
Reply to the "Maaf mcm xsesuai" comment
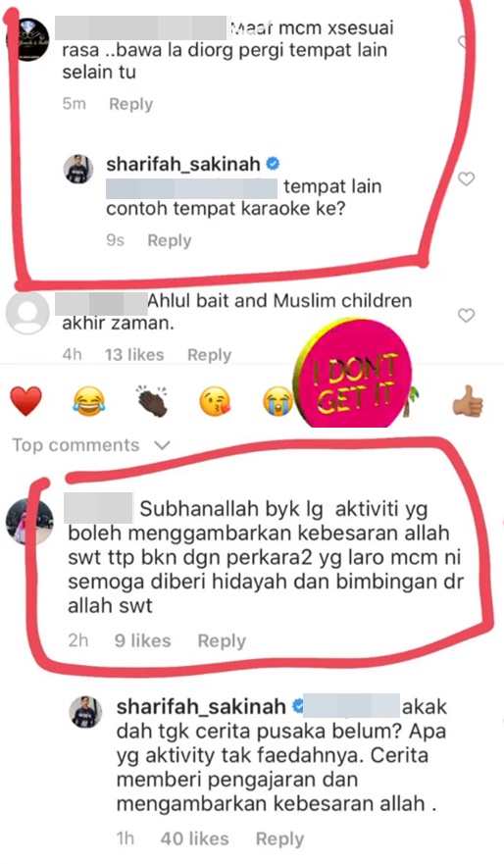click(131, 104)
